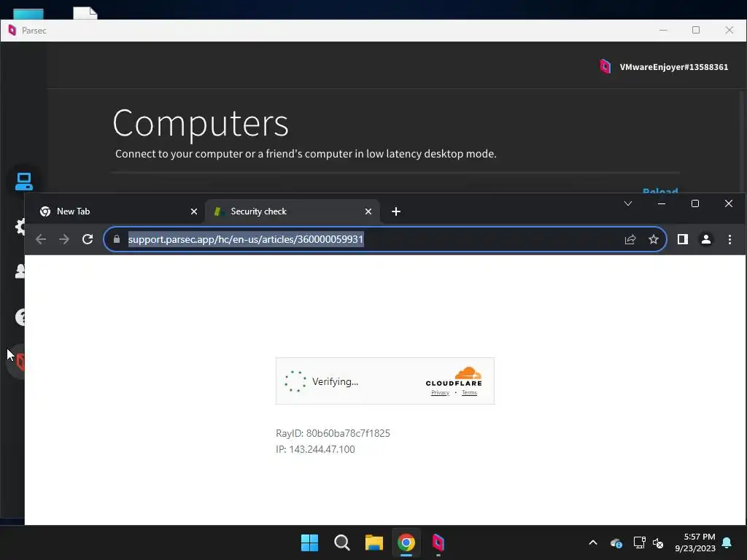Open the Computers section in Parsec sidebar

click(24, 182)
